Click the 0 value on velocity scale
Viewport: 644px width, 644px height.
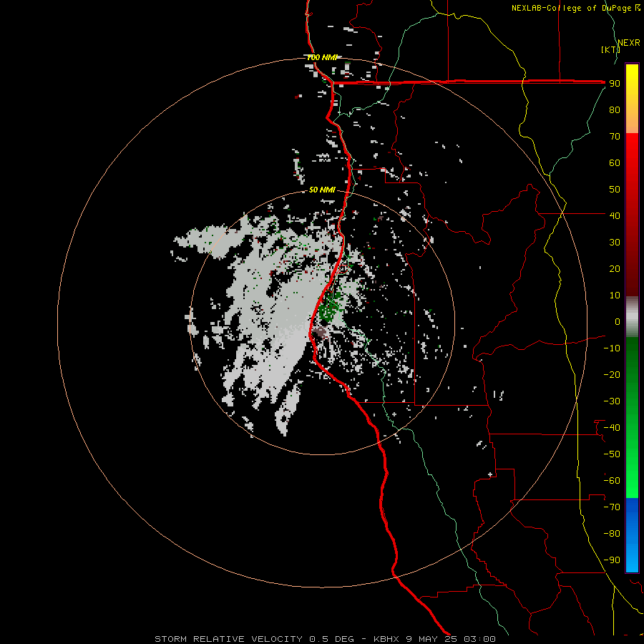click(x=618, y=322)
